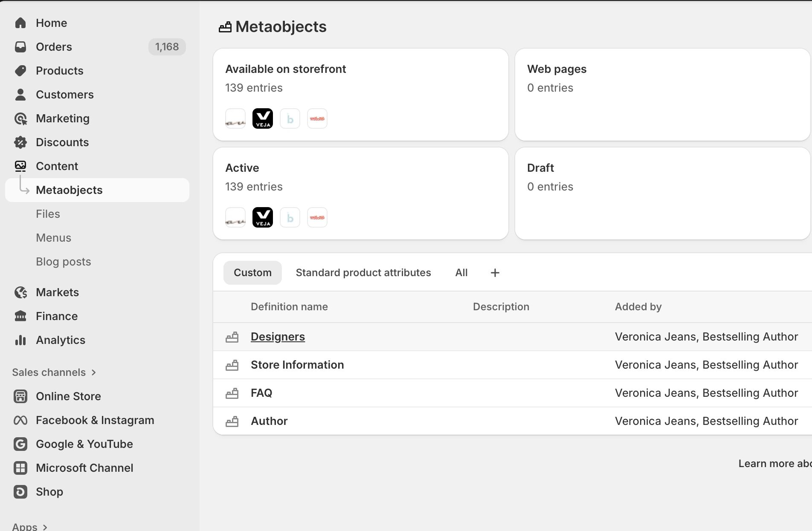Image resolution: width=812 pixels, height=531 pixels.
Task: Switch to Standard product attributes tab
Action: point(363,273)
